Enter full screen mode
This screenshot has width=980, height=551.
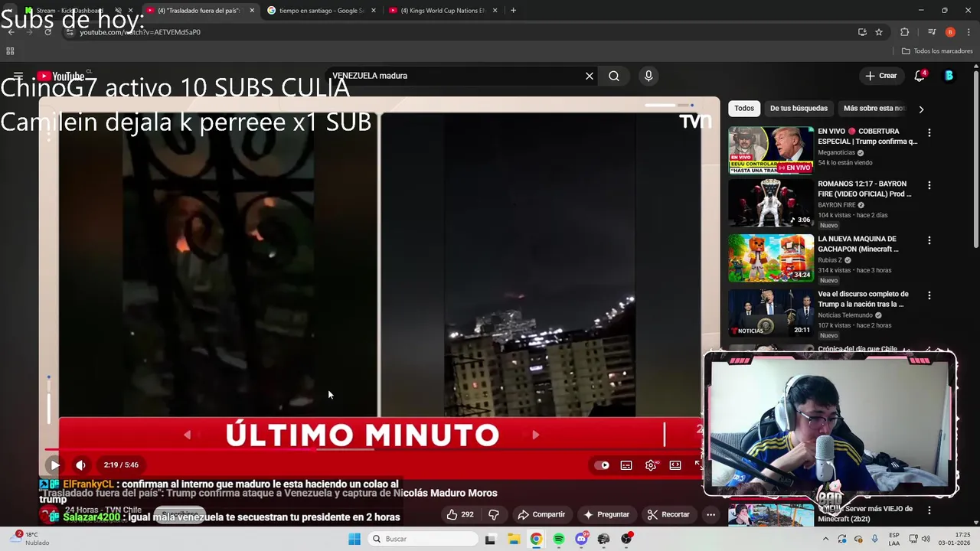(697, 465)
